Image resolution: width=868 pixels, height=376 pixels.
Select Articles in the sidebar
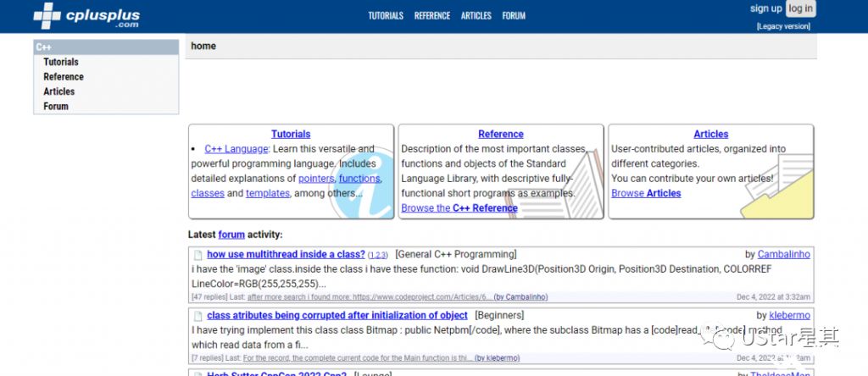coord(58,91)
